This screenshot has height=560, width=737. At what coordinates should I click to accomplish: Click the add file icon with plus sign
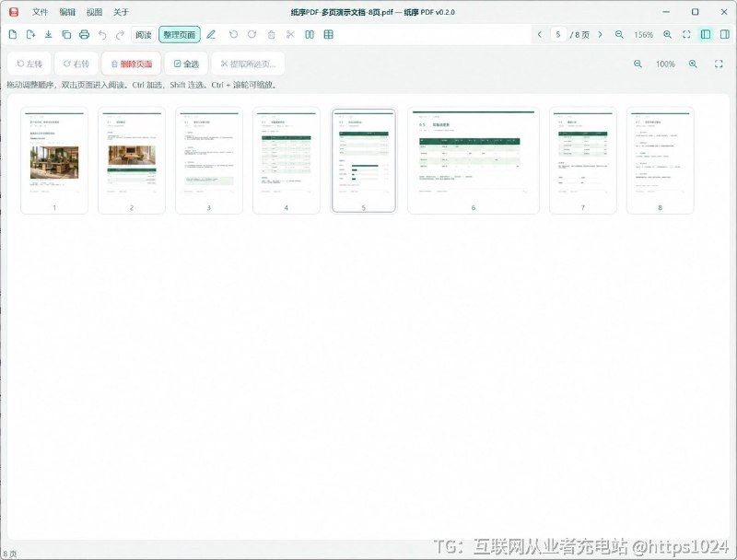pos(30,34)
